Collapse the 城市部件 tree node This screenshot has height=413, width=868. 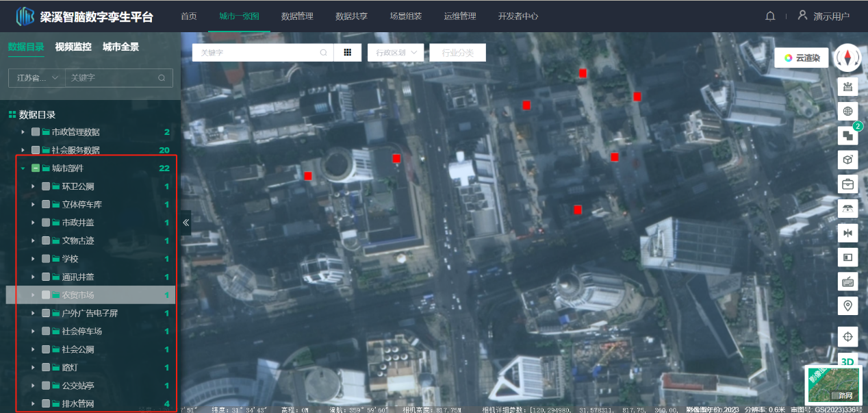23,168
